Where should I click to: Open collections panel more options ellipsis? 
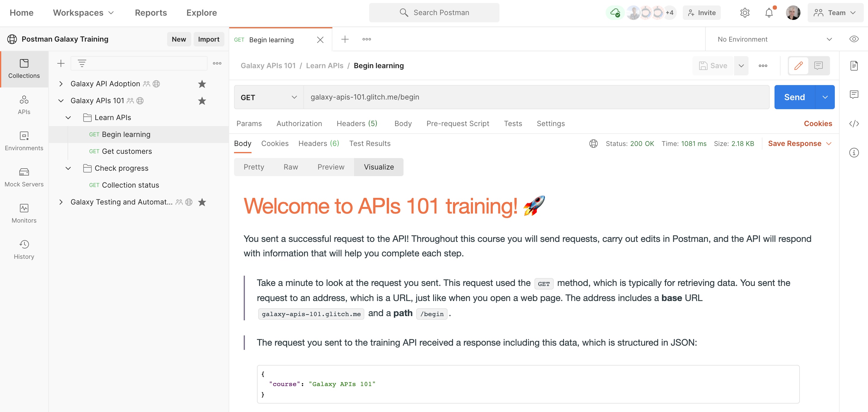(217, 63)
